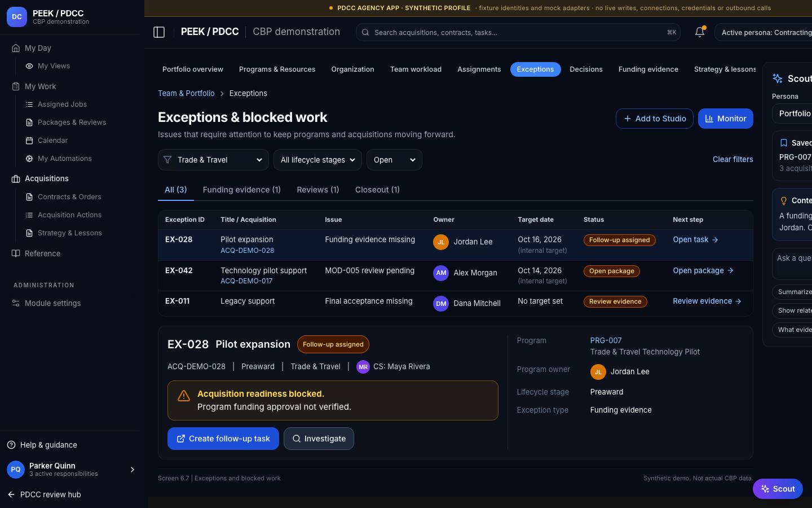Open the PRG-007 program link
The height and width of the screenshot is (508, 812).
coord(606,340)
